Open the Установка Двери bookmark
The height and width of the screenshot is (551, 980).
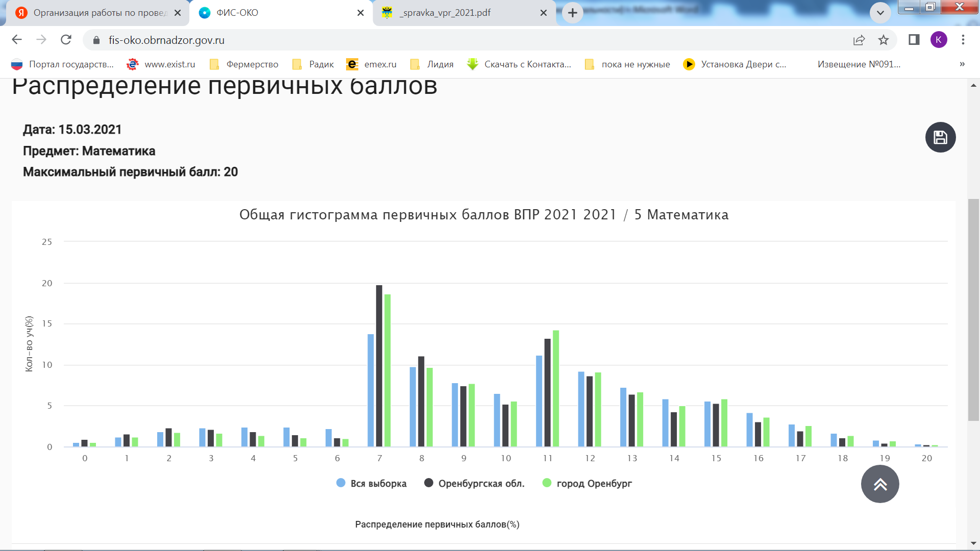[735, 64]
